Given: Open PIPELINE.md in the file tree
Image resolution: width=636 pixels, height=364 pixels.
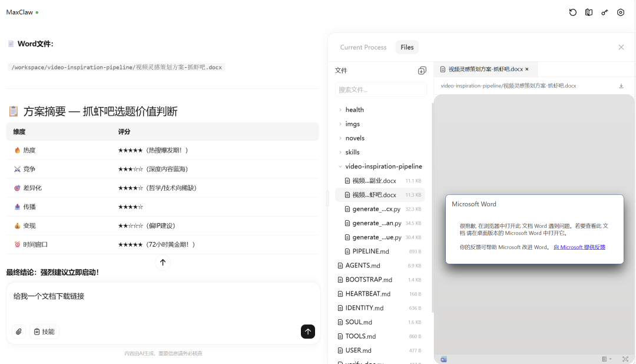Looking at the screenshot, I should [370, 252].
